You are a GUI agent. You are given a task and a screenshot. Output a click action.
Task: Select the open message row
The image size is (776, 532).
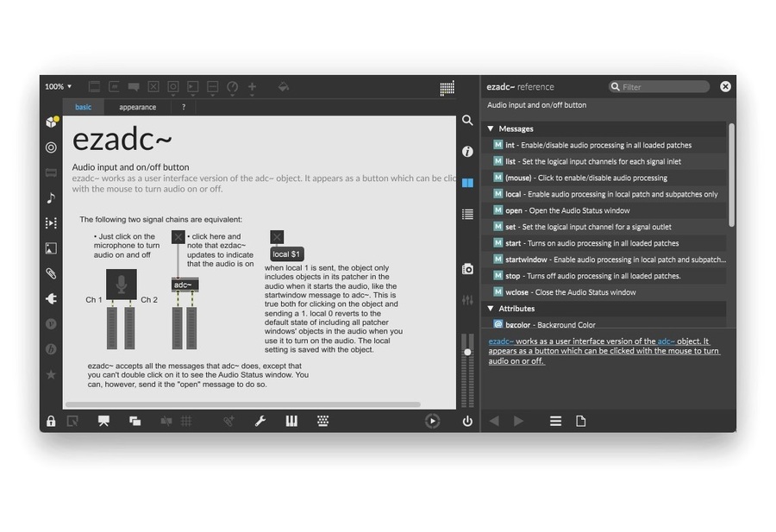point(604,210)
